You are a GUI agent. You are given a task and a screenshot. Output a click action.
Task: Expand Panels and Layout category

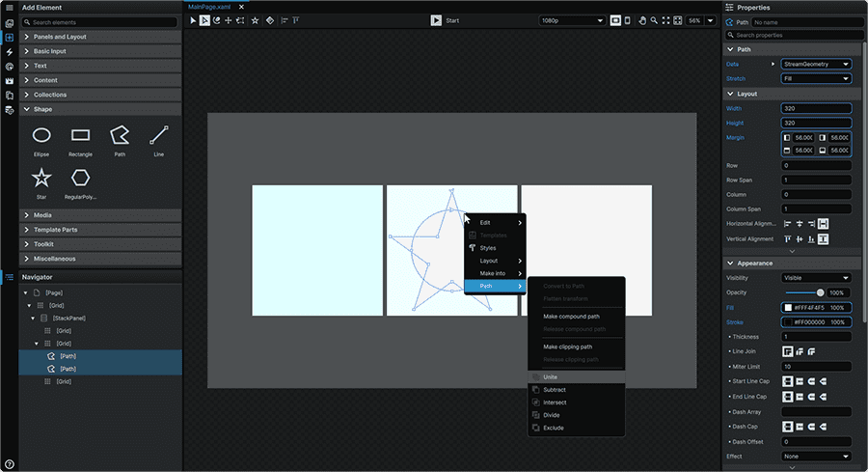[x=100, y=37]
